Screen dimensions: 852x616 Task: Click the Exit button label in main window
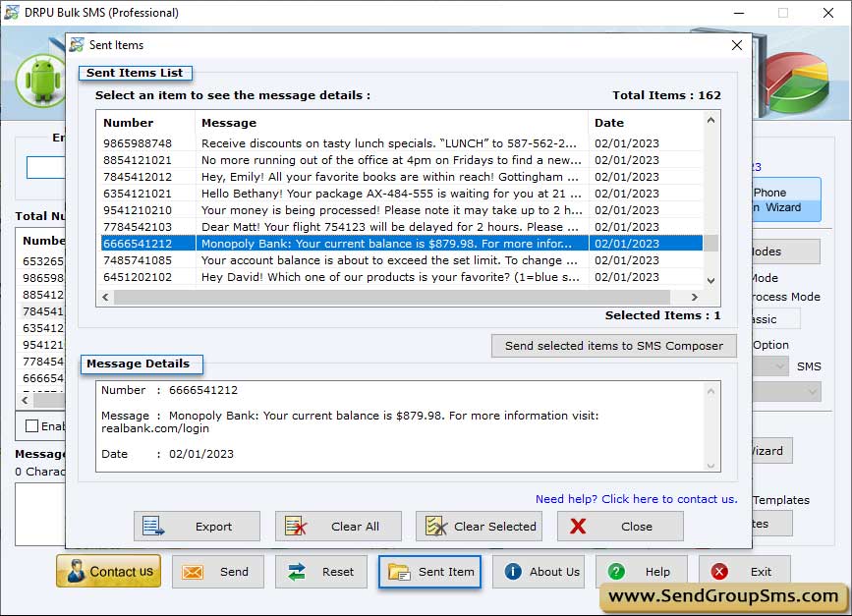[x=761, y=572]
